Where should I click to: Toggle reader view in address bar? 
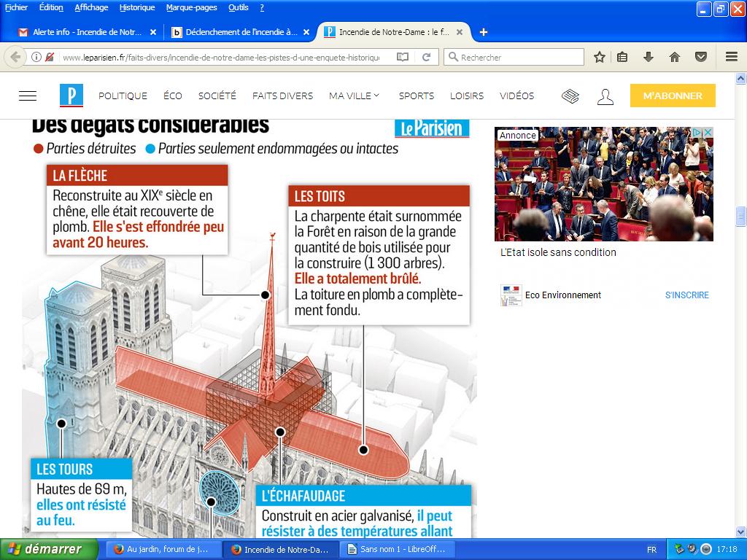(x=403, y=57)
